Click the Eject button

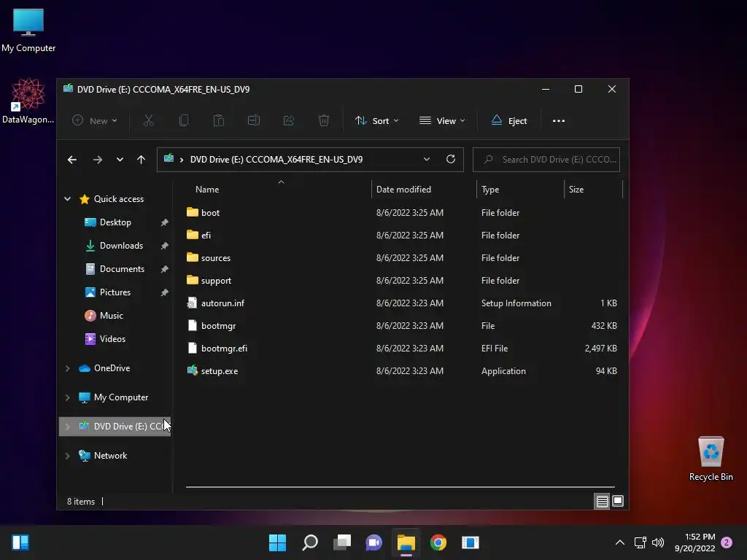pos(508,120)
